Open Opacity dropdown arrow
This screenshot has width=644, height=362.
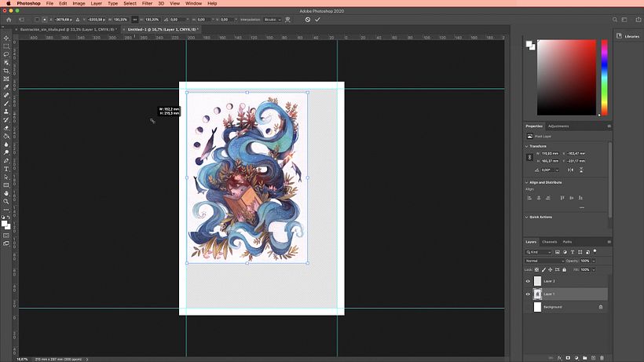[594, 261]
